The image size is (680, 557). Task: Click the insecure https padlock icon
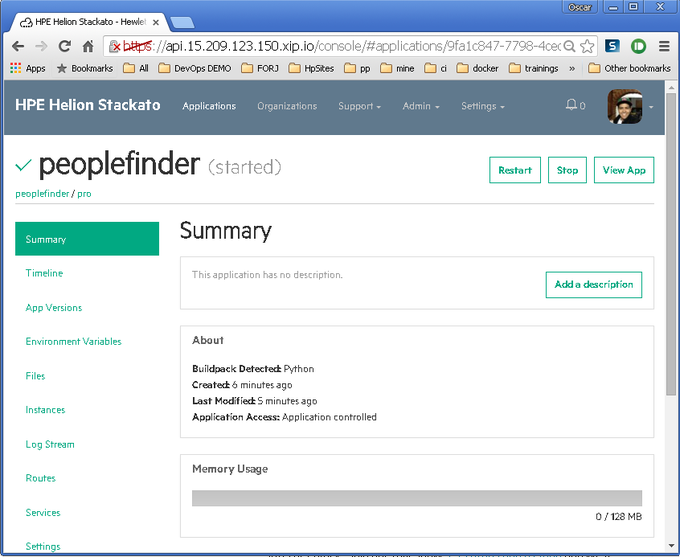point(114,46)
